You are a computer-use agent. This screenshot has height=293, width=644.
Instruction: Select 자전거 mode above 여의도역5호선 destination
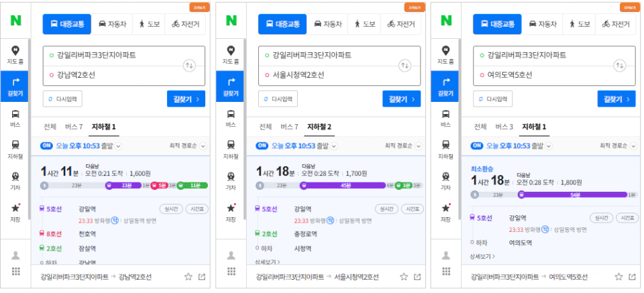[x=616, y=24]
